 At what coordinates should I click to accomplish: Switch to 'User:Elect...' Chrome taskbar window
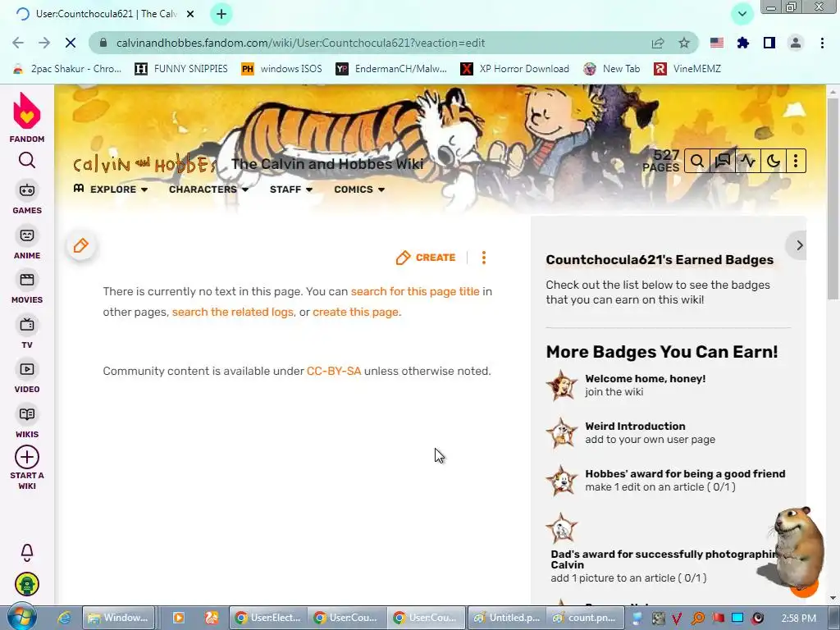click(268, 618)
